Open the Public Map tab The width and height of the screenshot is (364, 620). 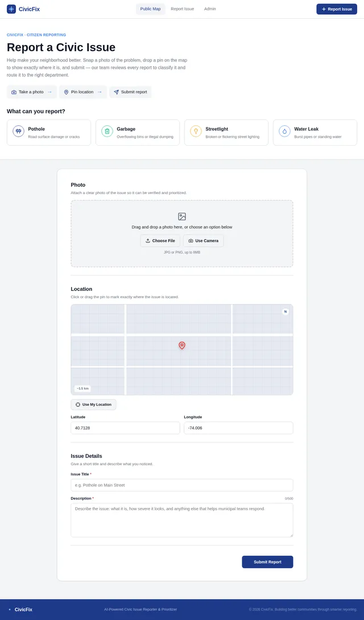[x=150, y=9]
